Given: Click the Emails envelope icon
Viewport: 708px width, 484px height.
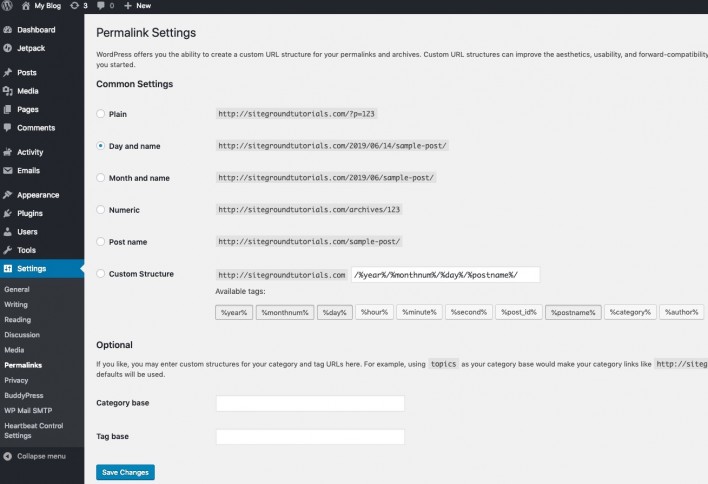Looking at the screenshot, I should click(7, 171).
